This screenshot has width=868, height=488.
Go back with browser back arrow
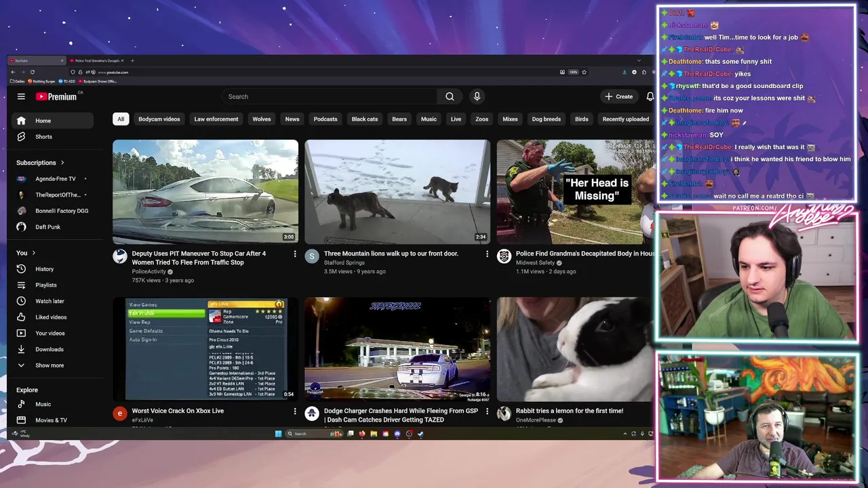pyautogui.click(x=13, y=72)
